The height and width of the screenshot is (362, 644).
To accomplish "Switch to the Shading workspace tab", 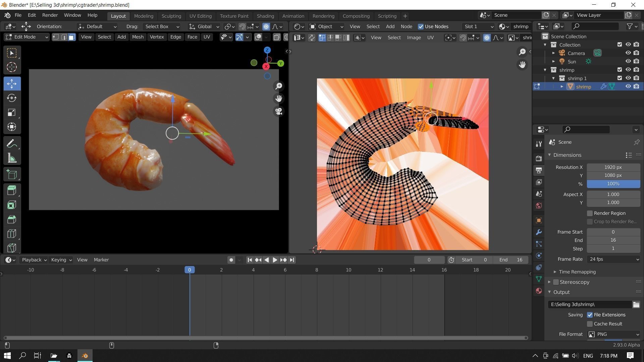I will tap(265, 16).
